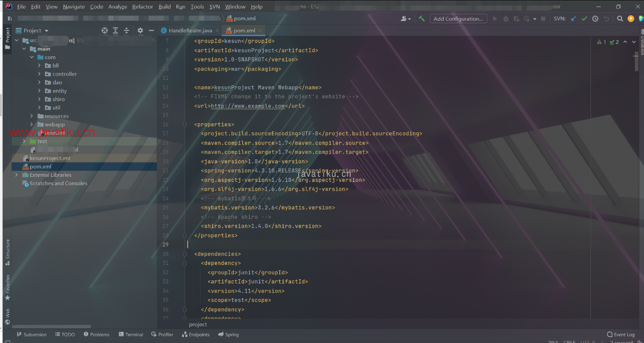Click the warning count indicator
The width and height of the screenshot is (644, 343).
point(602,42)
